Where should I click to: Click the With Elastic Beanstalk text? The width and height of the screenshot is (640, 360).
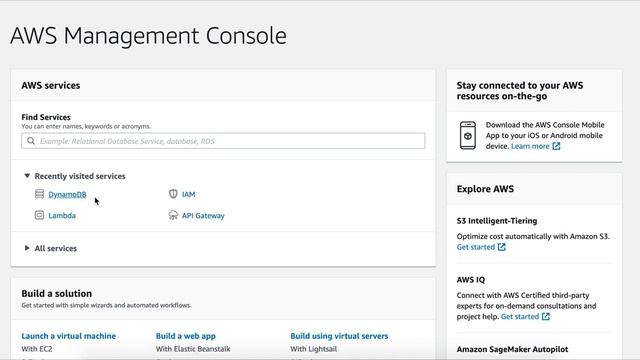pos(193,349)
